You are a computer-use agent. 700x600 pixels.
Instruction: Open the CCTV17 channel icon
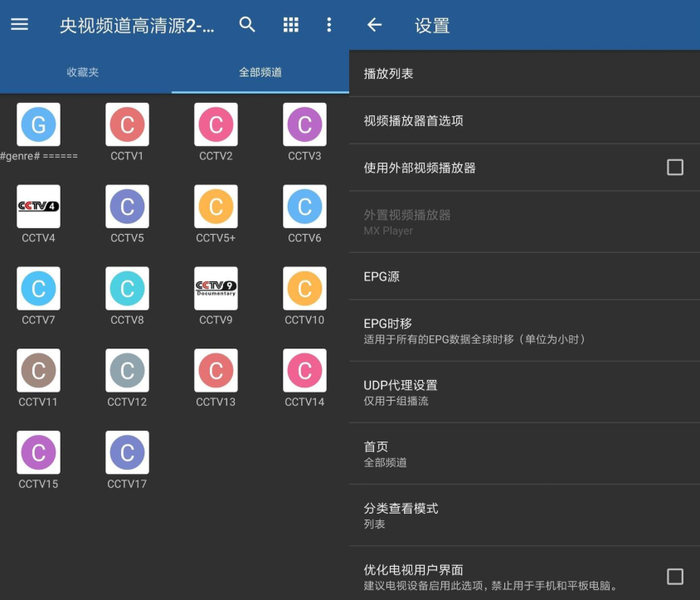(127, 452)
